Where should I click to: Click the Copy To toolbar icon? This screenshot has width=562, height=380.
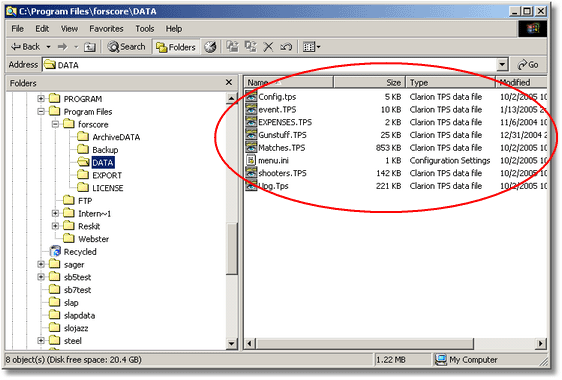click(251, 47)
